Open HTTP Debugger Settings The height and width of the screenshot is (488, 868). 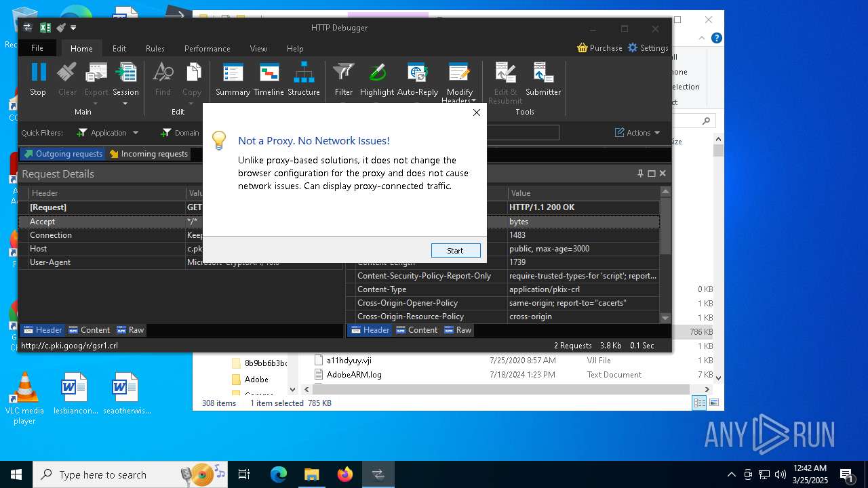(648, 48)
